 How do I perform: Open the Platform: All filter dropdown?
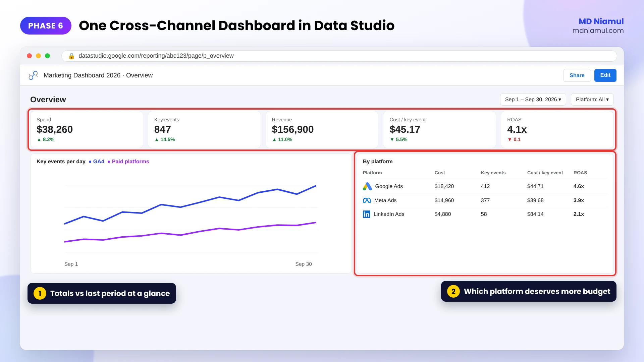click(592, 100)
